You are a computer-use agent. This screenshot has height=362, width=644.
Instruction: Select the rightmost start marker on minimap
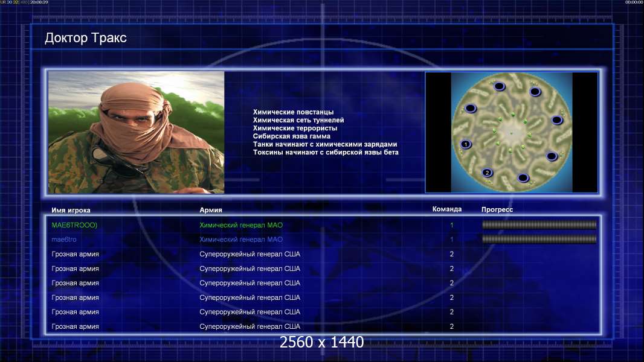click(556, 120)
